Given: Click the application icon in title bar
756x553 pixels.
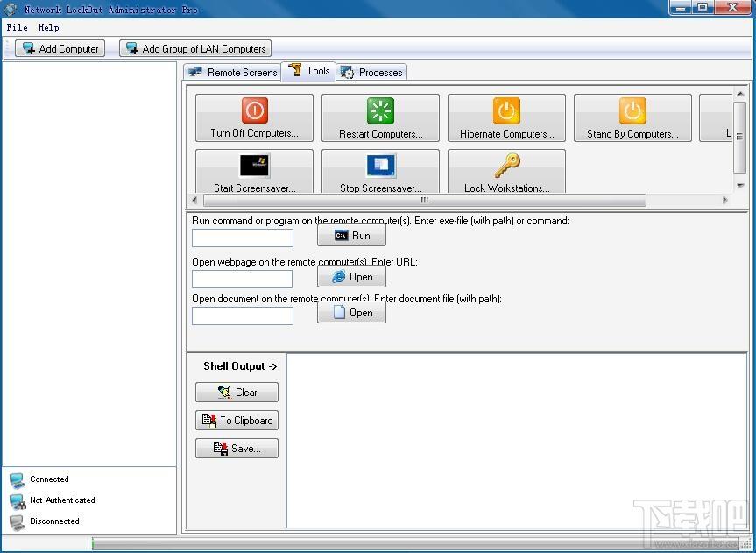Looking at the screenshot, I should pos(10,9).
